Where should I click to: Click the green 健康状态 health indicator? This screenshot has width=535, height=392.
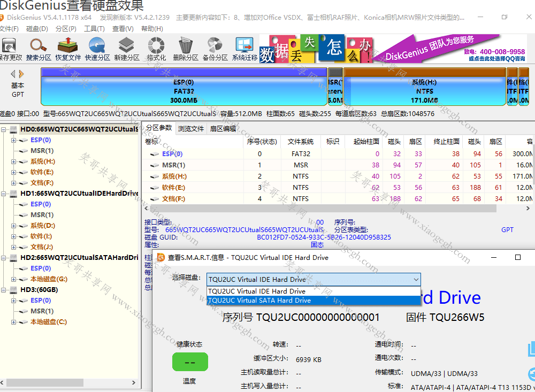click(190, 362)
